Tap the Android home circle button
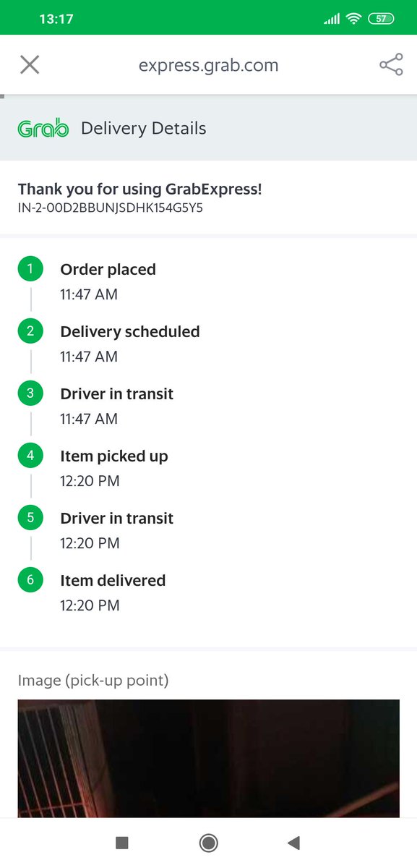417x868 pixels. (208, 843)
